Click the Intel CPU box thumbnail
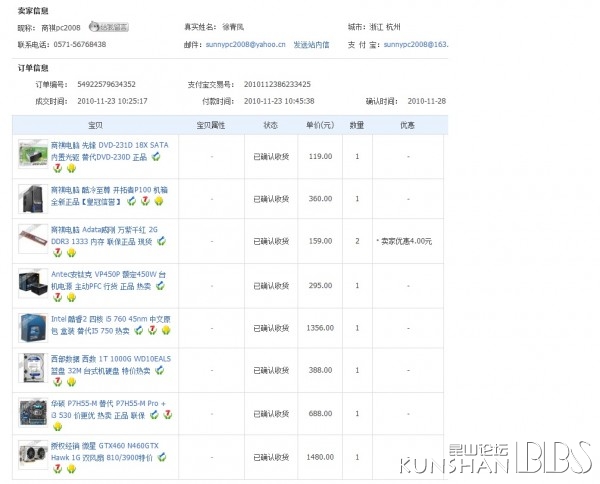The image size is (600, 484). pyautogui.click(x=33, y=328)
